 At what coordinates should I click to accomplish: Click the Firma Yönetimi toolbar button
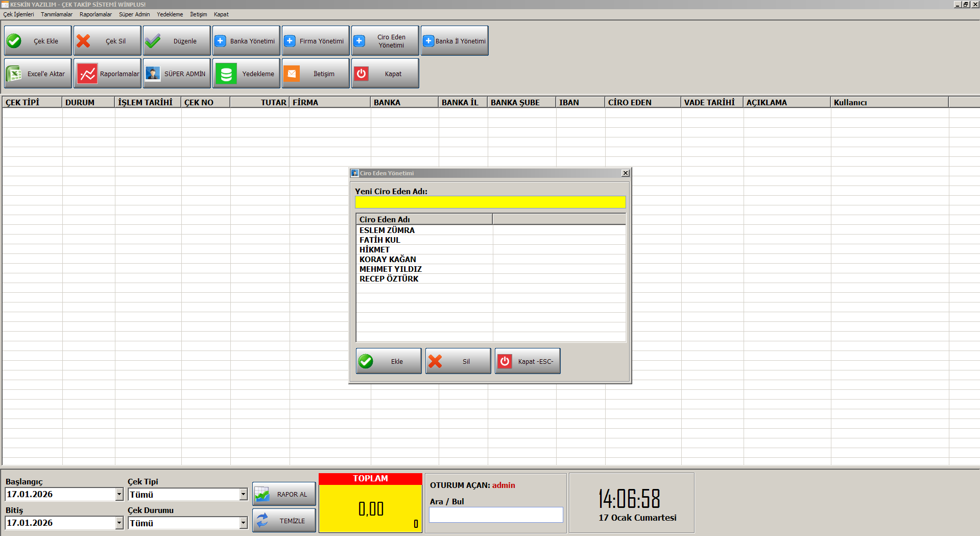[315, 41]
